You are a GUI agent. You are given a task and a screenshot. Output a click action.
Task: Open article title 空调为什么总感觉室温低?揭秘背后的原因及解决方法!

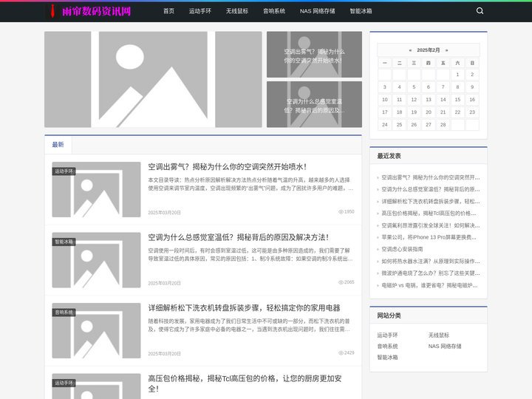coord(238,237)
